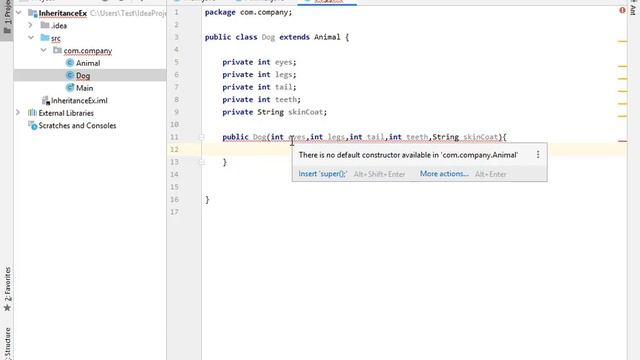Open the error popup options menu

[538, 155]
